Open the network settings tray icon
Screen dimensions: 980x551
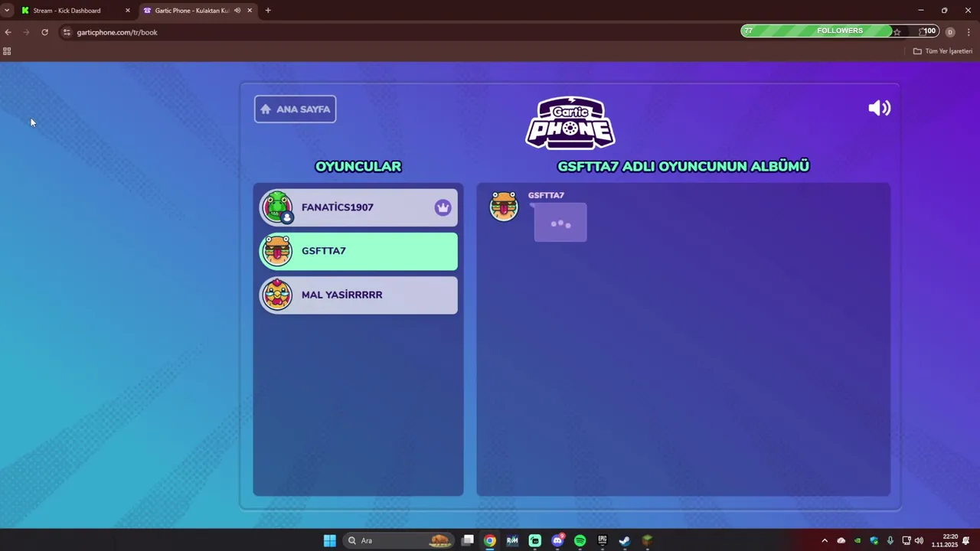pyautogui.click(x=906, y=540)
